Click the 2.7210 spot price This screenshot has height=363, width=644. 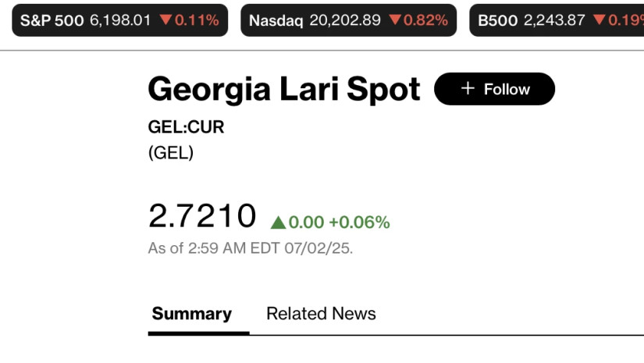[x=202, y=215]
